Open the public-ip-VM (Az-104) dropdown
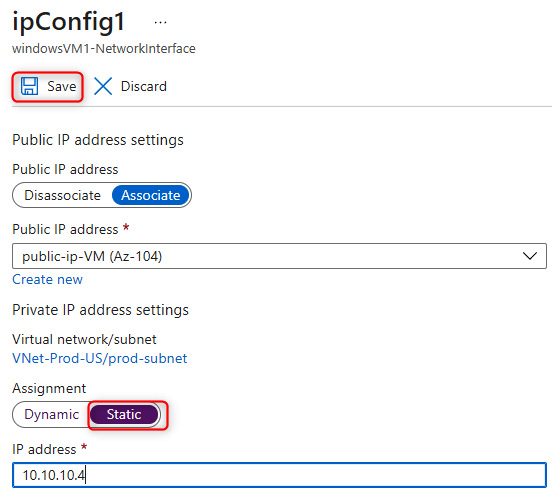The image size is (552, 493). (279, 256)
